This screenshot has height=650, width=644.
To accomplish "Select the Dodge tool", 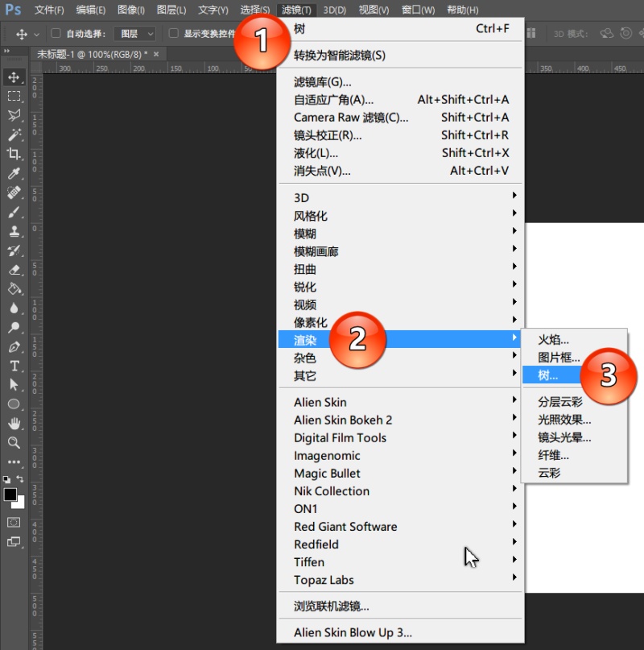I will click(14, 328).
